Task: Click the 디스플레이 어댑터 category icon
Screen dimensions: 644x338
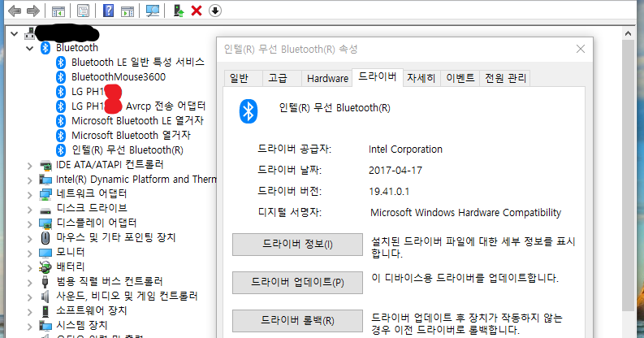Action: (45, 223)
